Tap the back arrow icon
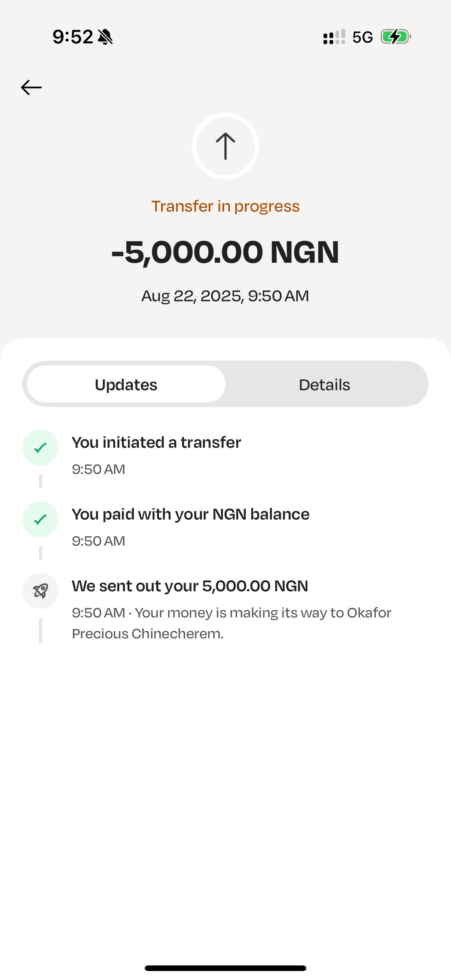The height and width of the screenshot is (980, 451). click(31, 87)
